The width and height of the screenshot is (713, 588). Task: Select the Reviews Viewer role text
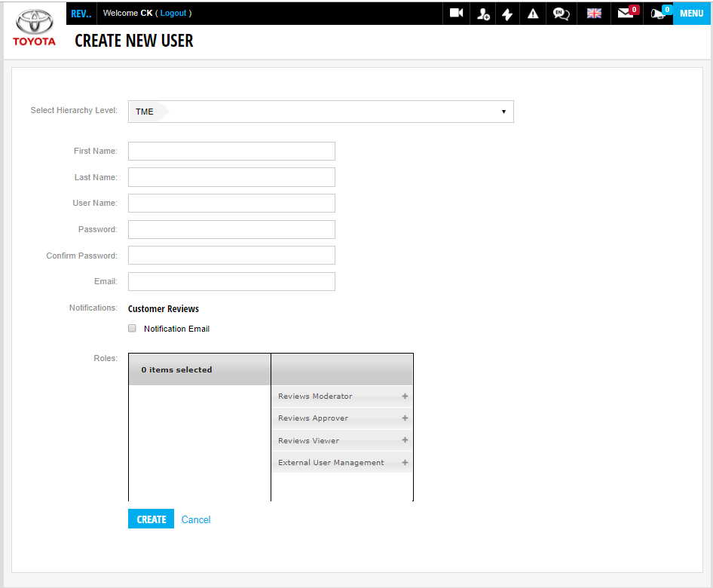[x=309, y=441]
